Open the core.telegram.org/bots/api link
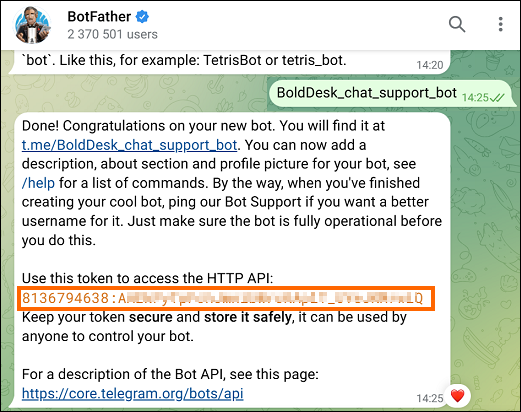 pyautogui.click(x=133, y=394)
